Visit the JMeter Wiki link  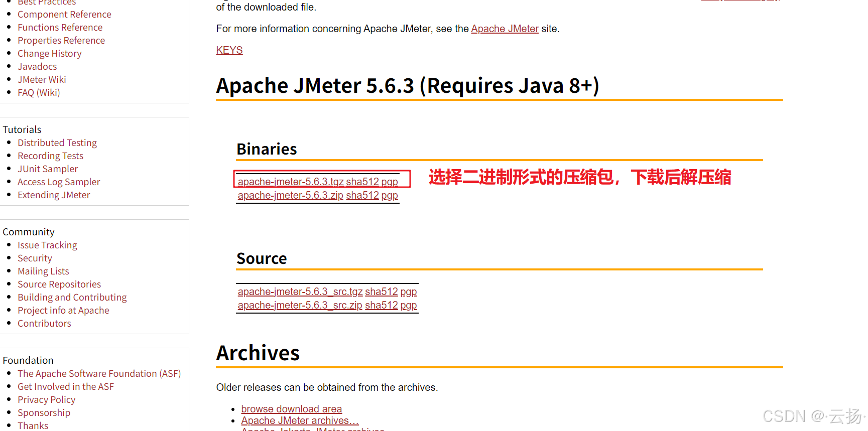[x=42, y=80]
